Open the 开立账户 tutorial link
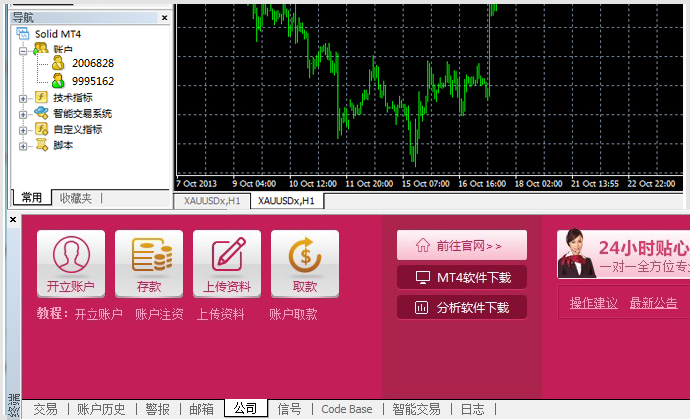Screen dimensions: 690x420 [99, 314]
